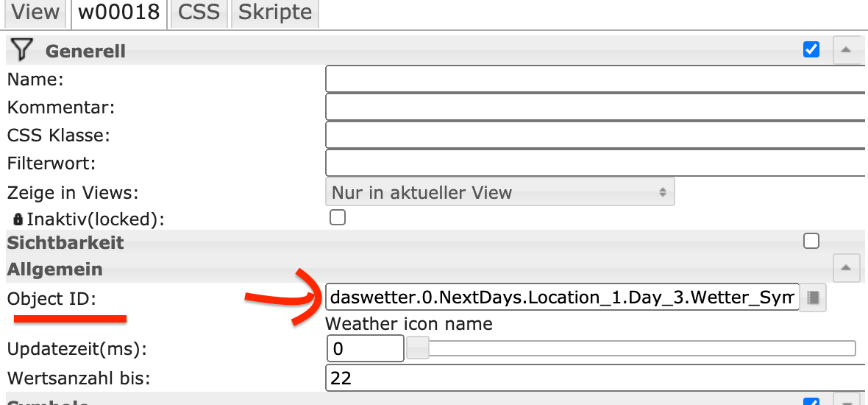
Task: Click the CSS Klasse input field
Action: coord(596,135)
